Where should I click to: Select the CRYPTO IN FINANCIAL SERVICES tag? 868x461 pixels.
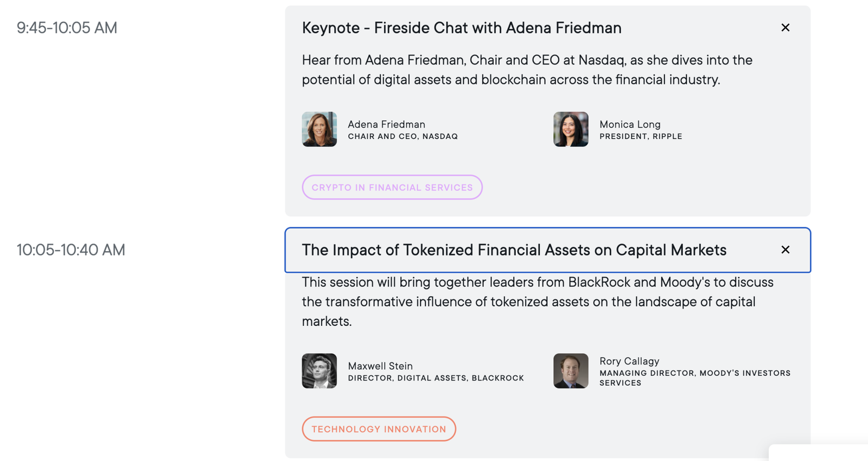coord(392,187)
